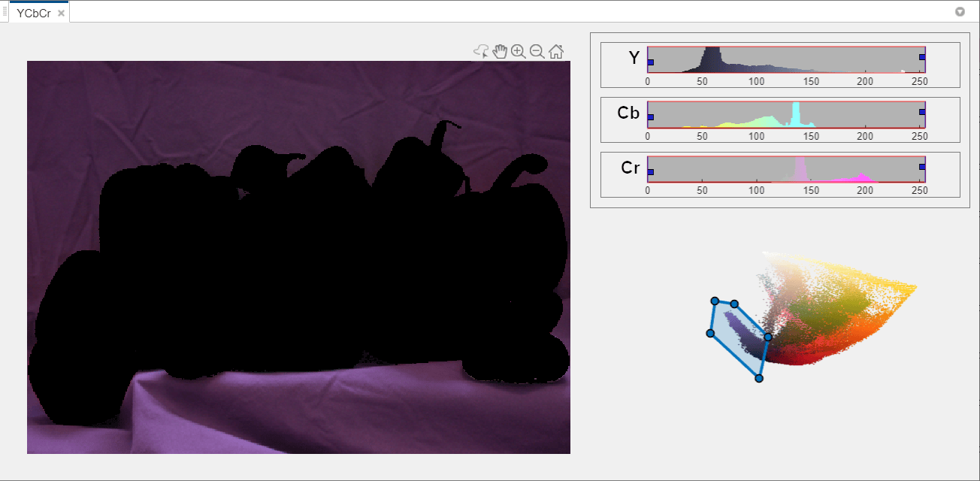Click the bottom polygon vertex point
The height and width of the screenshot is (481, 980).
(x=759, y=378)
